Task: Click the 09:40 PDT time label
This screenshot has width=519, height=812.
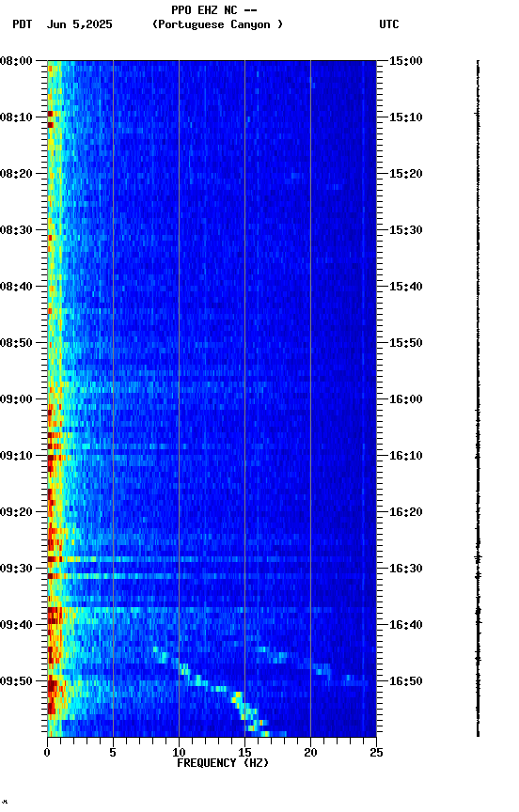Action: click(x=16, y=625)
